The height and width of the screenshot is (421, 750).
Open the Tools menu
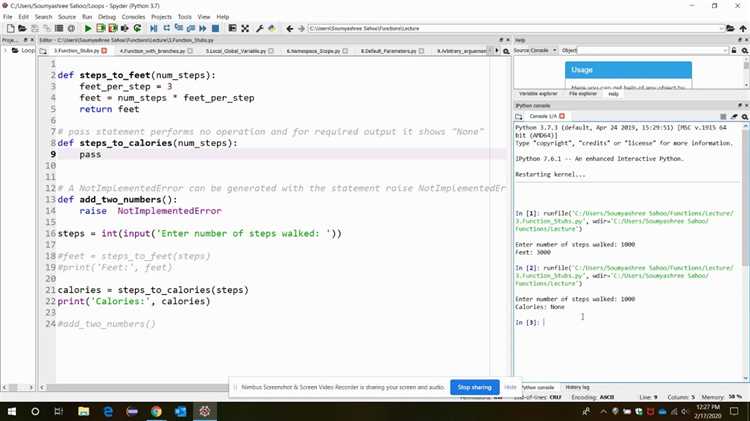pyautogui.click(x=185, y=17)
